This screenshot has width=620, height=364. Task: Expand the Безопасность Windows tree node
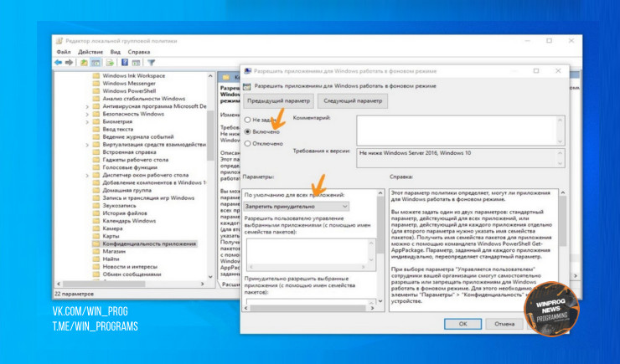point(87,114)
